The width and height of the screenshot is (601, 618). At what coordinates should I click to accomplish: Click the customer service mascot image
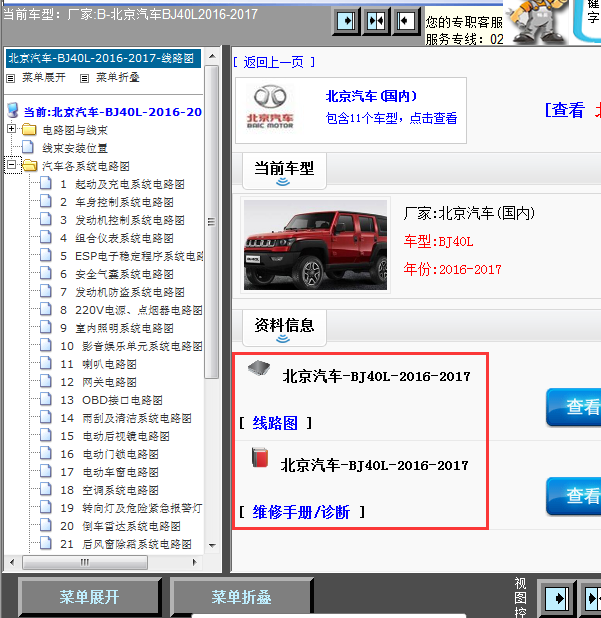tap(538, 22)
